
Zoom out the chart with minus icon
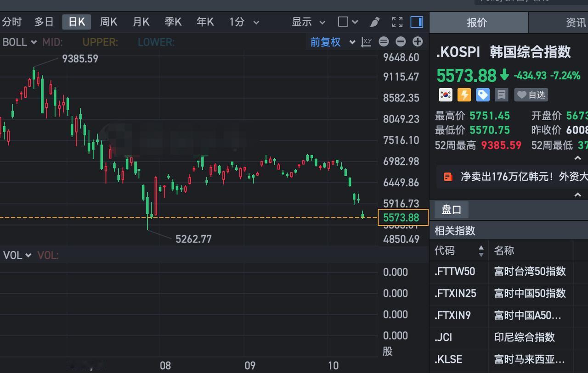pos(401,42)
